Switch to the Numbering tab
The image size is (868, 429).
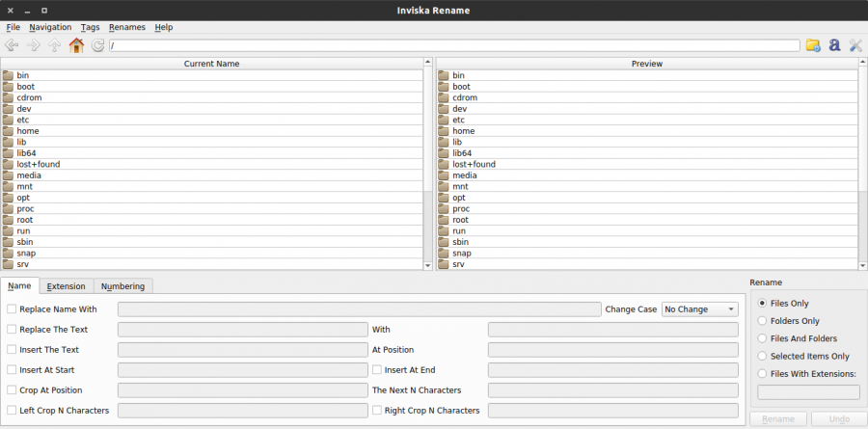pos(122,286)
